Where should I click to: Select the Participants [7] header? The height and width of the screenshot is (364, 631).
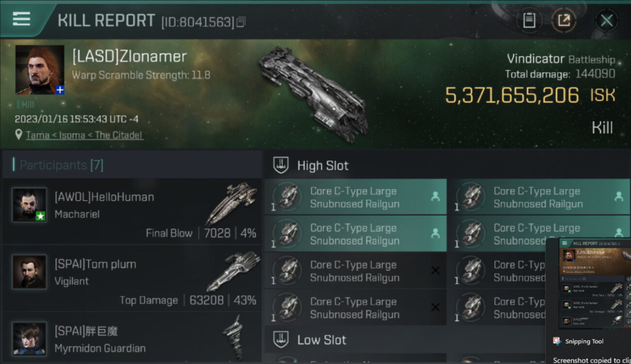click(61, 165)
